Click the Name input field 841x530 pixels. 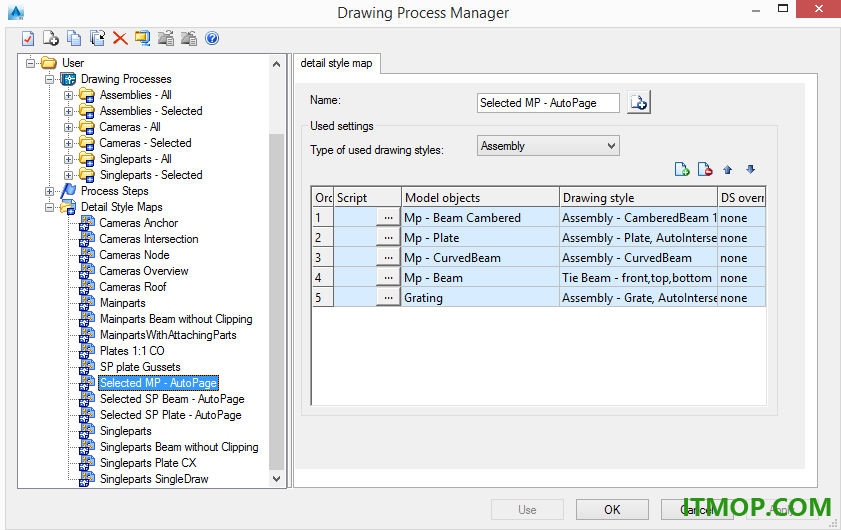point(548,103)
